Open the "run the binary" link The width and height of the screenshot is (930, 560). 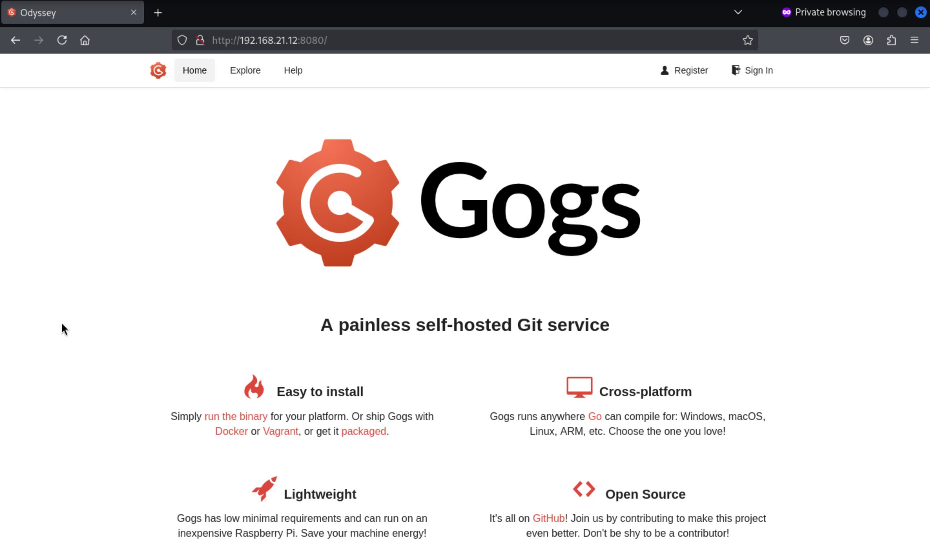coord(236,416)
